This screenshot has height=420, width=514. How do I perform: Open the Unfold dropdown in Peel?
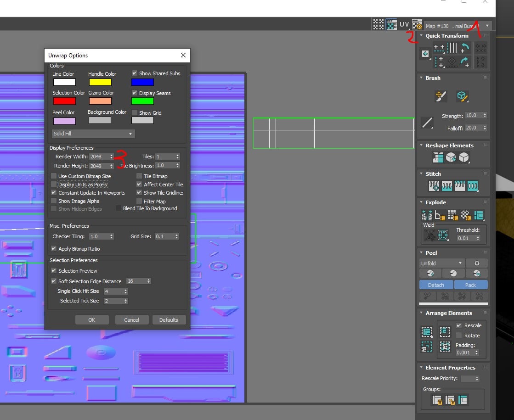tap(441, 263)
